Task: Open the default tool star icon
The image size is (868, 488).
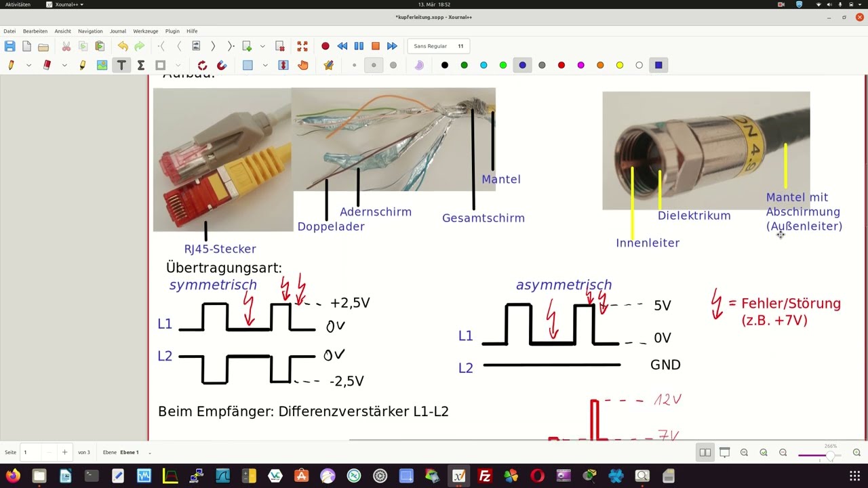Action: [329, 65]
